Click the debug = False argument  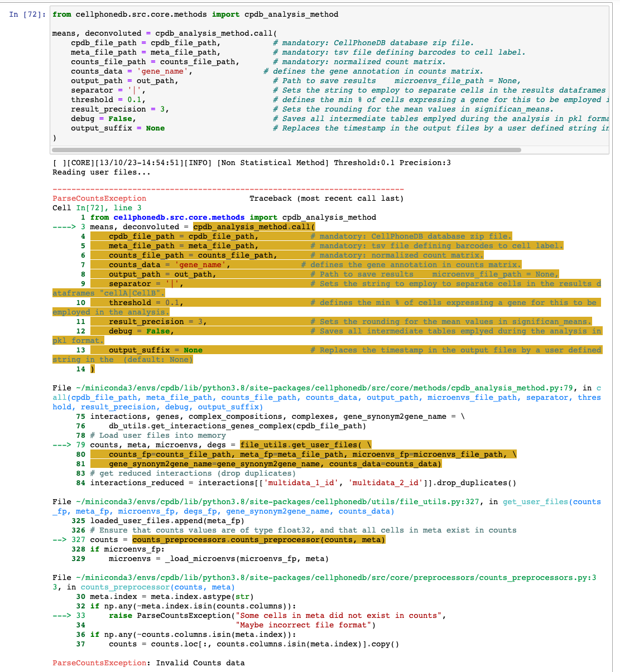103,118
